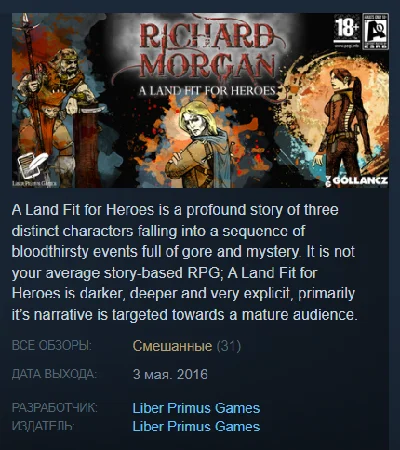Click the ИЗДАТЕЛЬ label
400x450 pixels.
(43, 426)
